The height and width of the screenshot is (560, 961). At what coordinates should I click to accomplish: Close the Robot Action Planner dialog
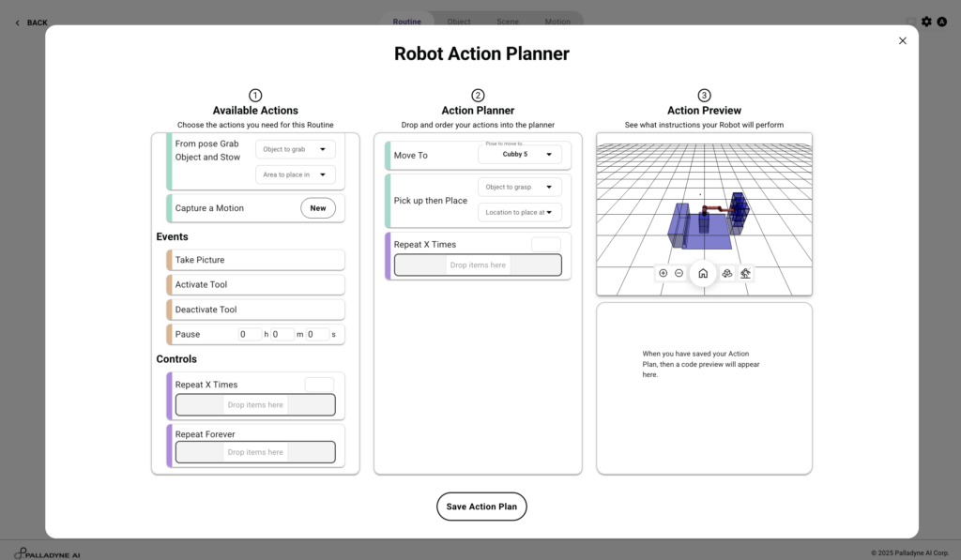903,40
